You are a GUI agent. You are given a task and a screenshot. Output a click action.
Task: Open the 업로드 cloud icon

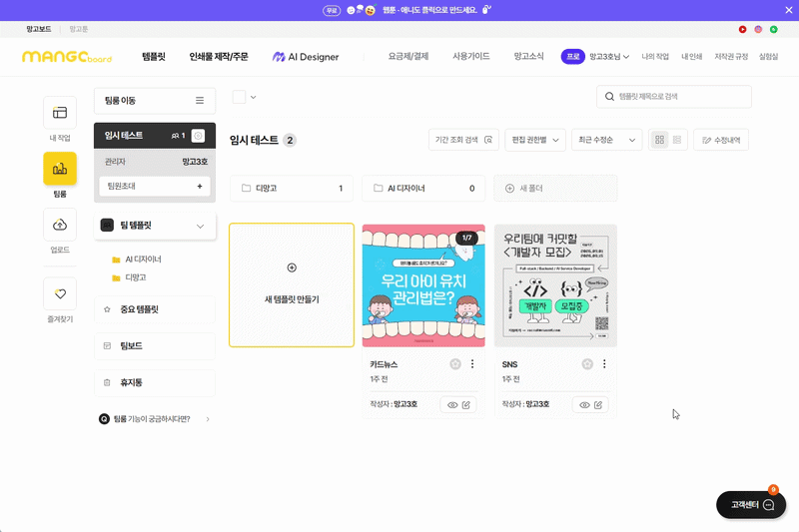pyautogui.click(x=60, y=225)
